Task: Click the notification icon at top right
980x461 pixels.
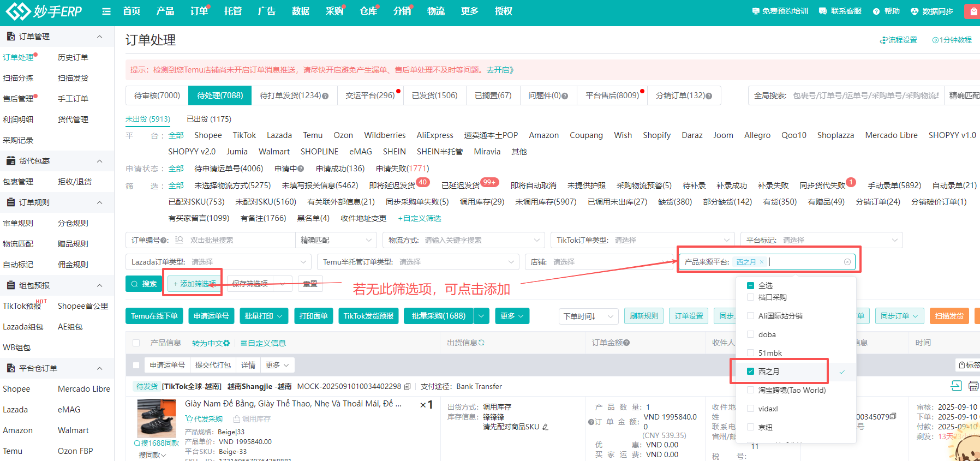Action: (x=973, y=11)
